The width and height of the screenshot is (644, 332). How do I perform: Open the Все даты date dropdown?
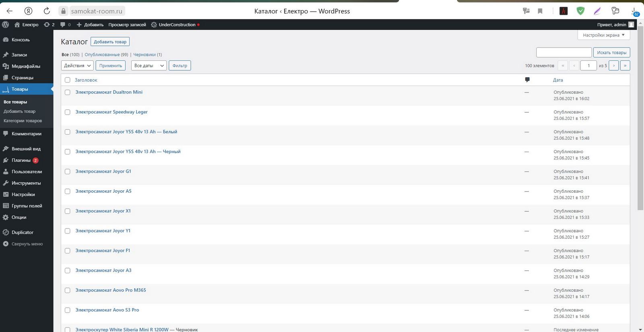click(149, 66)
